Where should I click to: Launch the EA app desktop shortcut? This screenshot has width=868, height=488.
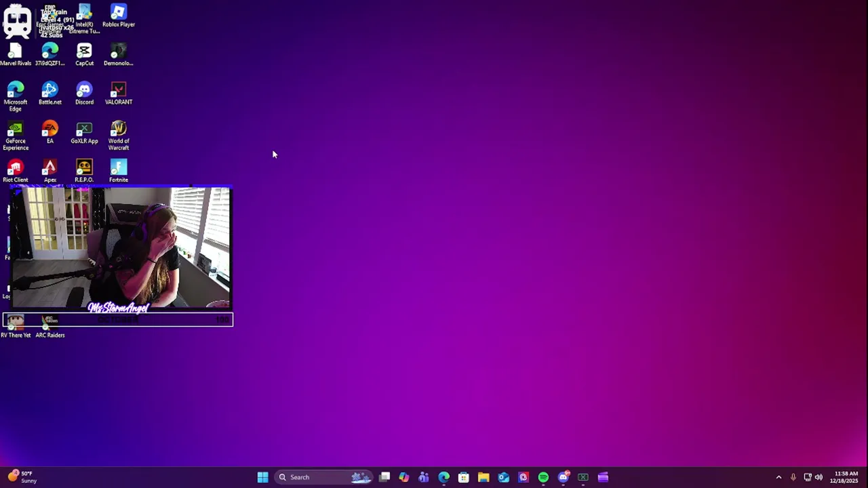click(x=50, y=132)
